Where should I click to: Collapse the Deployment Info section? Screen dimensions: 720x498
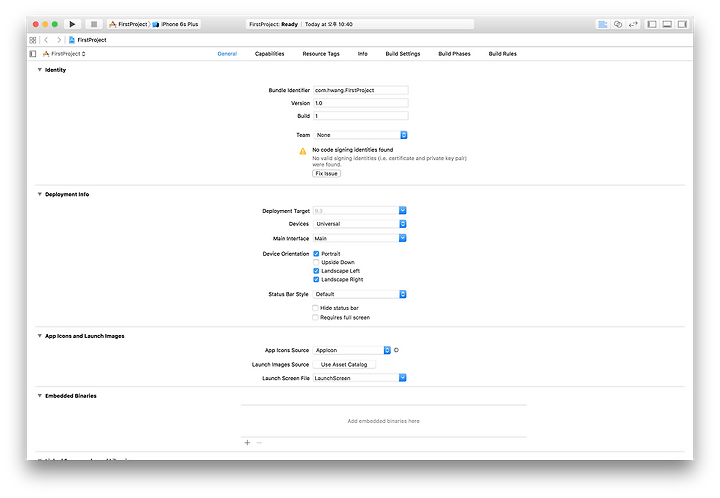[39, 194]
